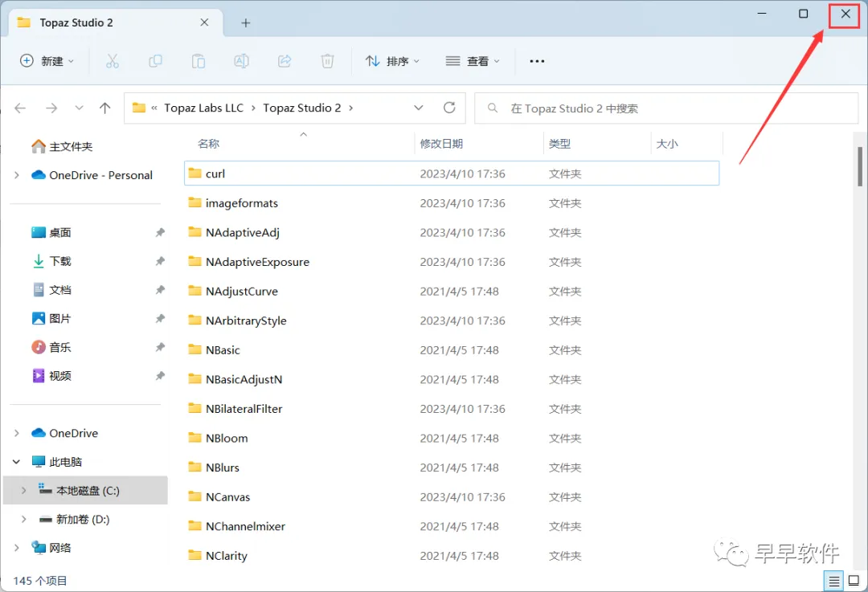Screen dimensions: 868x592
Task: Expand OneDrive - Personal tree node
Action: tap(17, 175)
